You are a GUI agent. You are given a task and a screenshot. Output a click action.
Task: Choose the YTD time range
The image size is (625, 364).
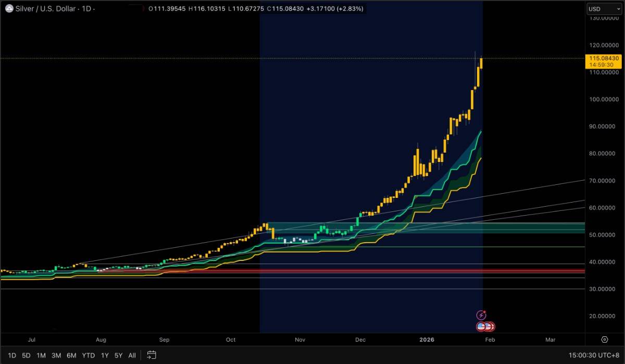(89, 356)
